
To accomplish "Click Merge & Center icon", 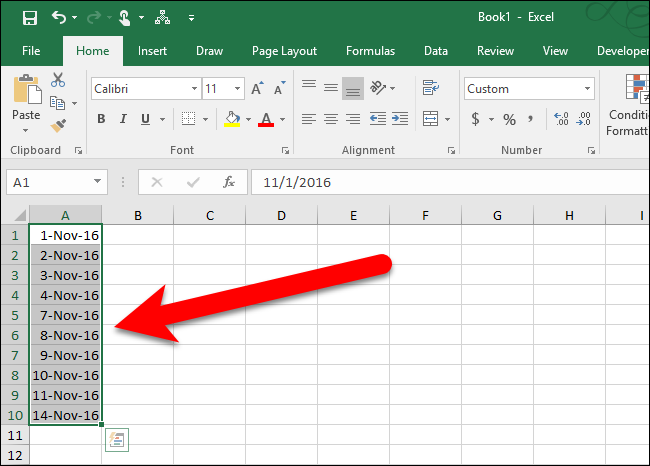I will click(431, 119).
